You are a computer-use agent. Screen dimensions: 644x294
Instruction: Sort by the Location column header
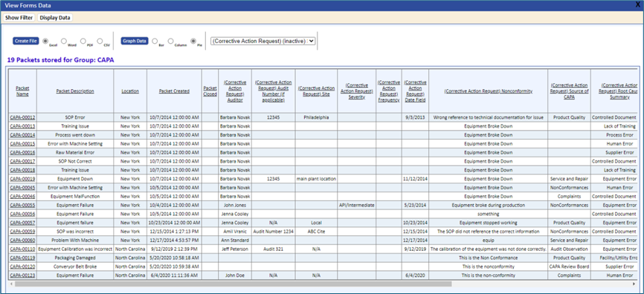coord(130,91)
